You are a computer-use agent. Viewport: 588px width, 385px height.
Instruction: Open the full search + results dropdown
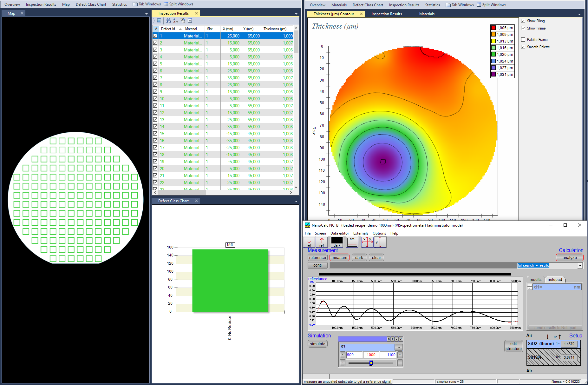click(580, 266)
